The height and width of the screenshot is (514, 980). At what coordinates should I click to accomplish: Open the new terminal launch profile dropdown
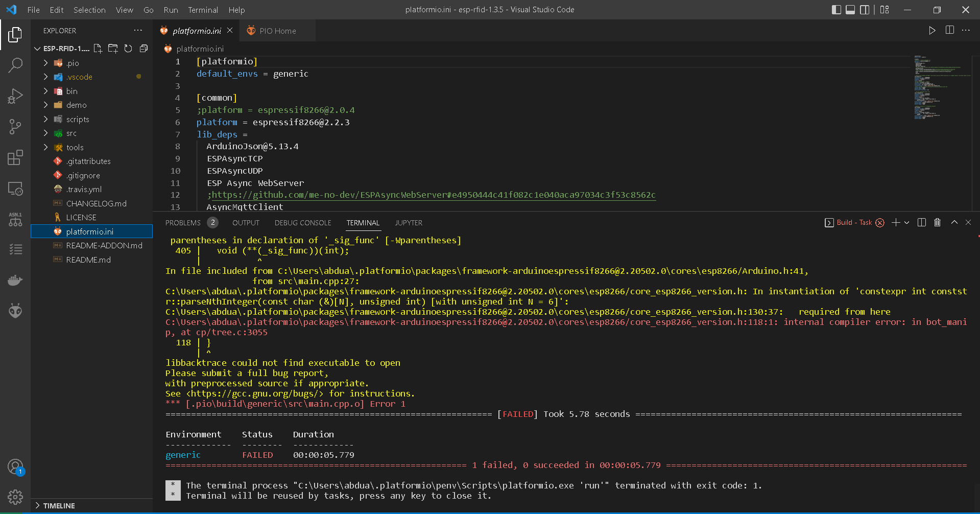[x=907, y=222]
